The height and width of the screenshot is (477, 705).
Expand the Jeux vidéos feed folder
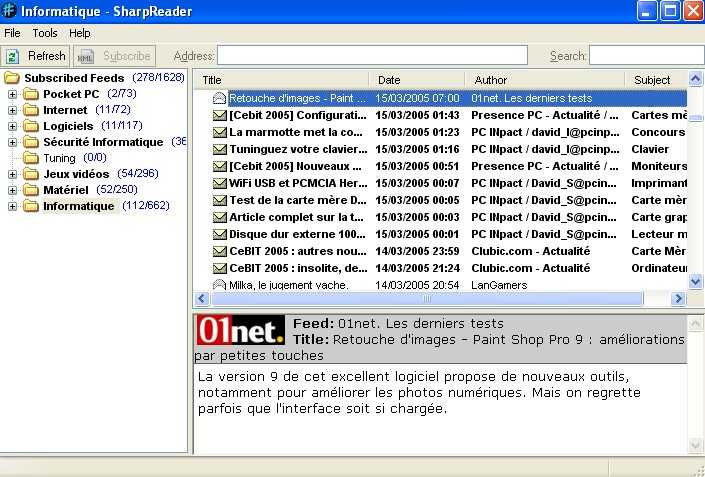pyautogui.click(x=13, y=174)
